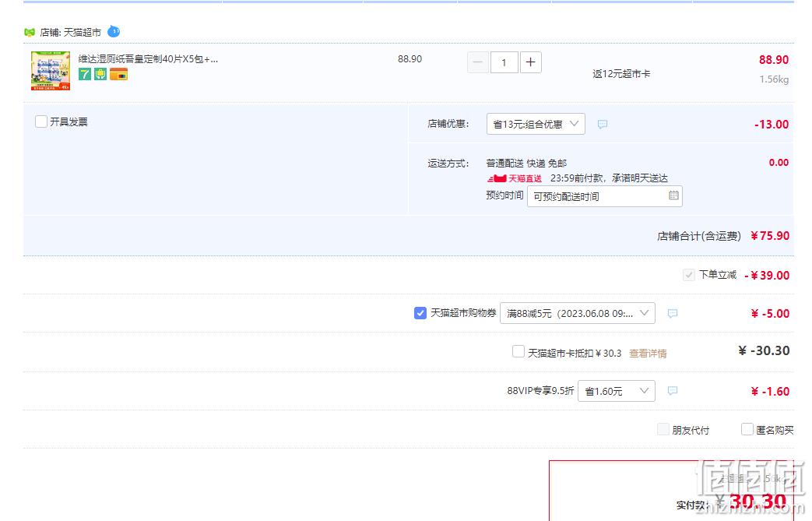This screenshot has width=812, height=521.
Task: Click the comment icon beside shopping coupon
Action: pos(672,313)
